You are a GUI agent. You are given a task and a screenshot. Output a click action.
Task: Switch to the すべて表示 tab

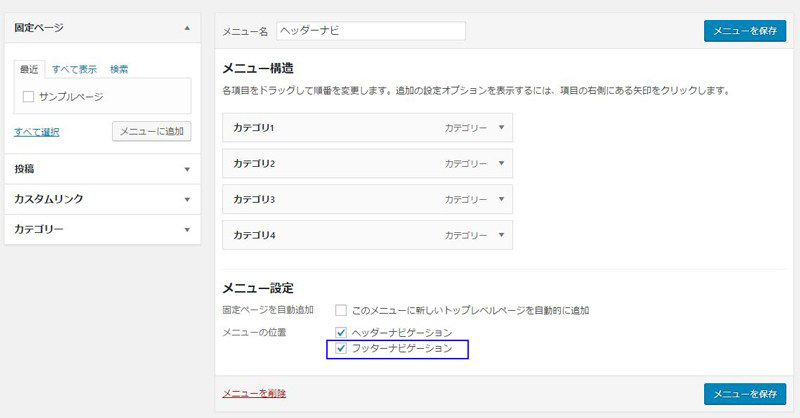(74, 69)
